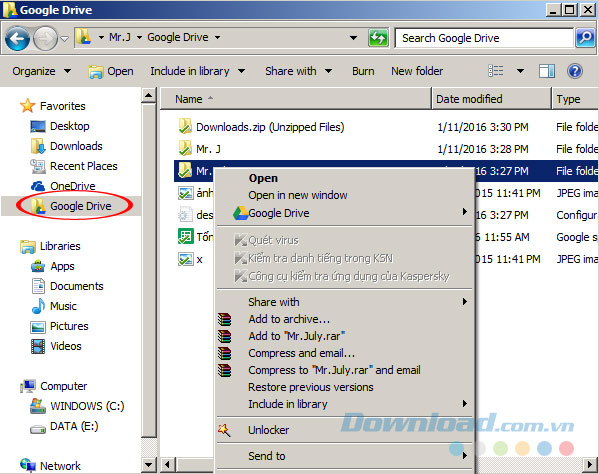Click the x JPEG file icon

pos(186,260)
